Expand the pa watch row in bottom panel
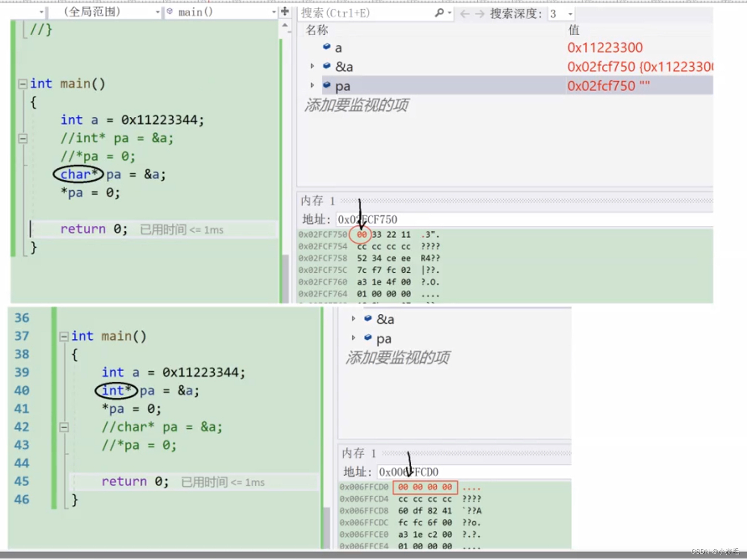Viewport: 747px width, 560px height. (x=354, y=338)
